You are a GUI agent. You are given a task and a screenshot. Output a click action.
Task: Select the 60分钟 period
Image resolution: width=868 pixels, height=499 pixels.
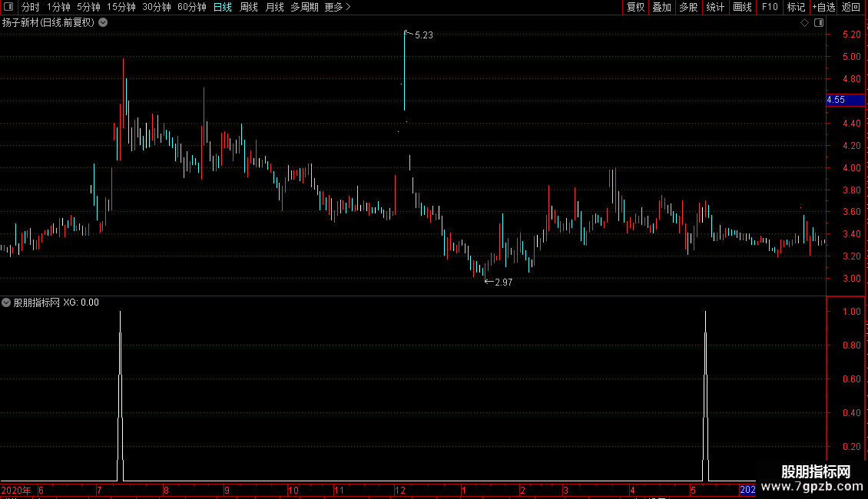[x=192, y=7]
